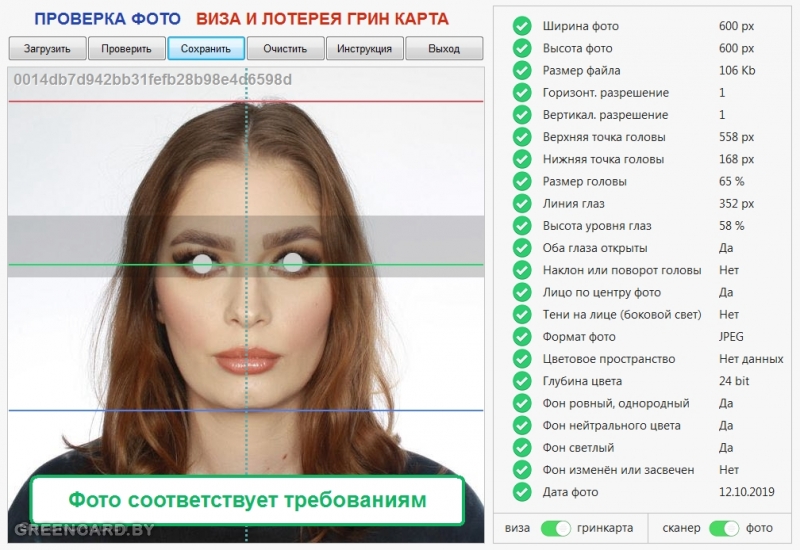Click the 106 Kb file size value

(x=737, y=70)
